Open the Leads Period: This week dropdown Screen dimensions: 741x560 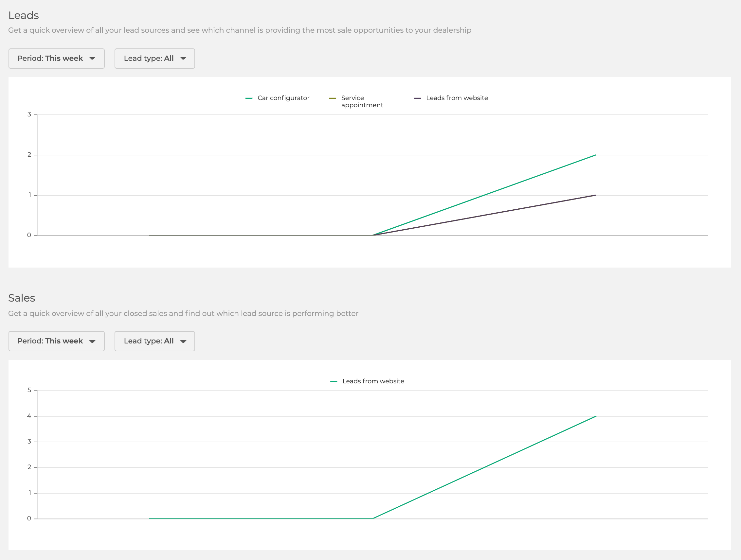tap(56, 59)
